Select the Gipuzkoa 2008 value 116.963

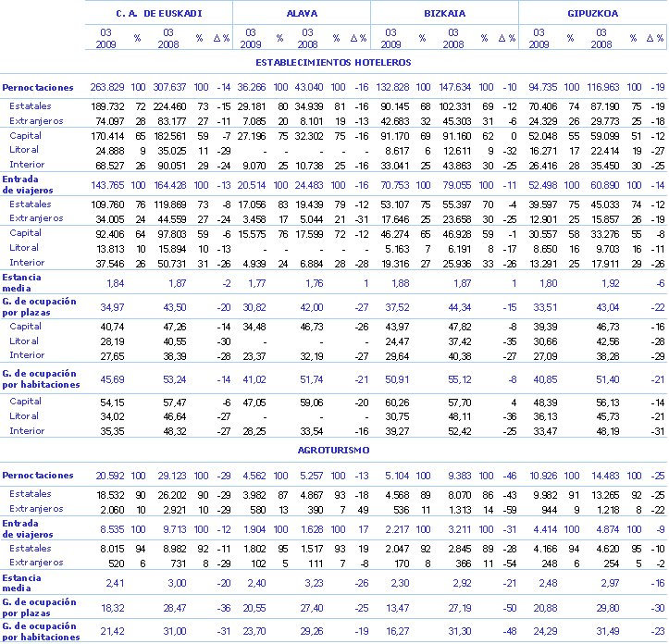coord(603,88)
